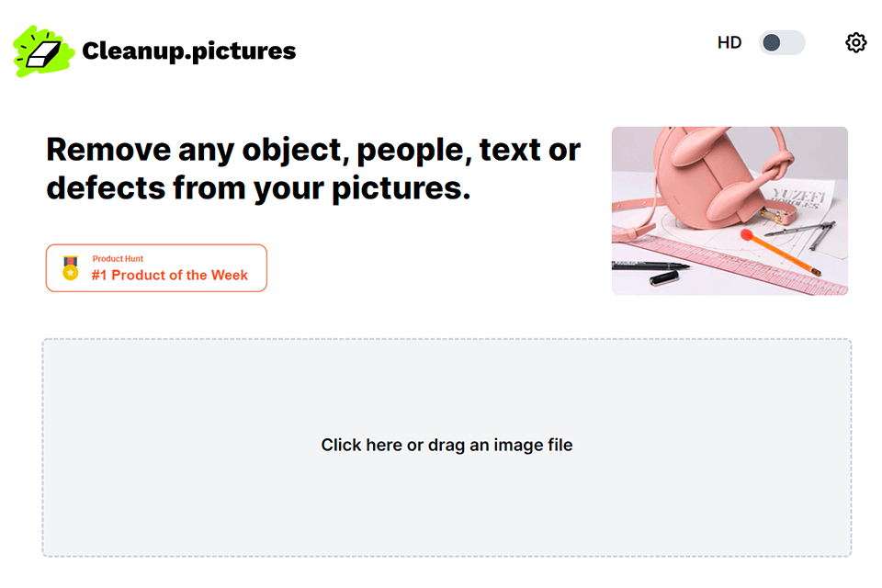This screenshot has height=588, width=882.
Task: Click the small Product Hunt label
Action: 118,259
